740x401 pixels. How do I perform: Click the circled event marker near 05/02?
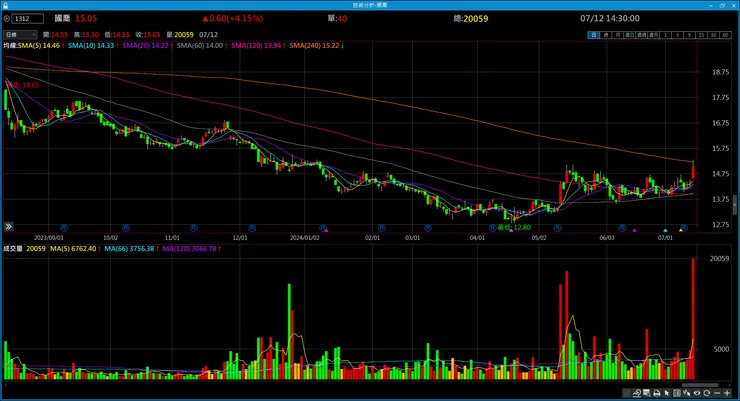pyautogui.click(x=557, y=228)
